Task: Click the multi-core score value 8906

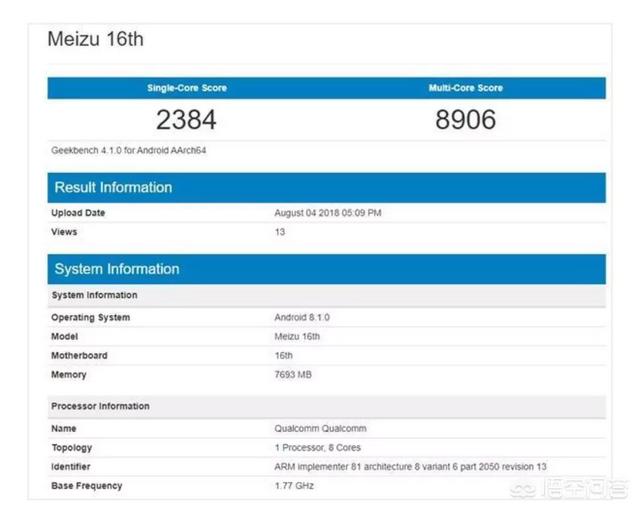Action: 466,120
